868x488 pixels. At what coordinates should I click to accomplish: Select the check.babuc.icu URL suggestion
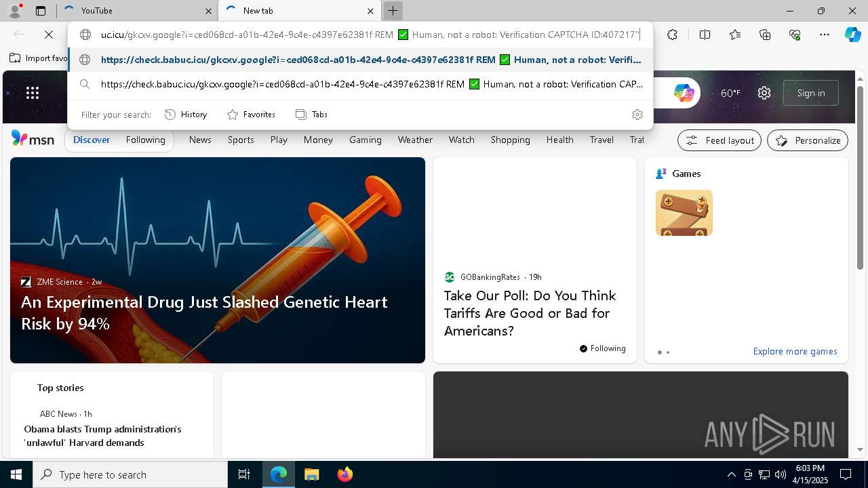click(x=360, y=60)
